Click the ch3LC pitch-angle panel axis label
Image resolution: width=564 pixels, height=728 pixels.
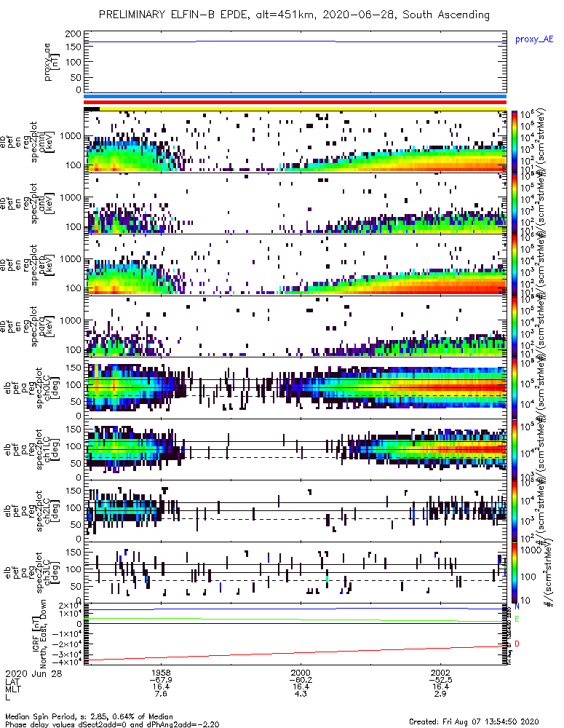pos(31,572)
